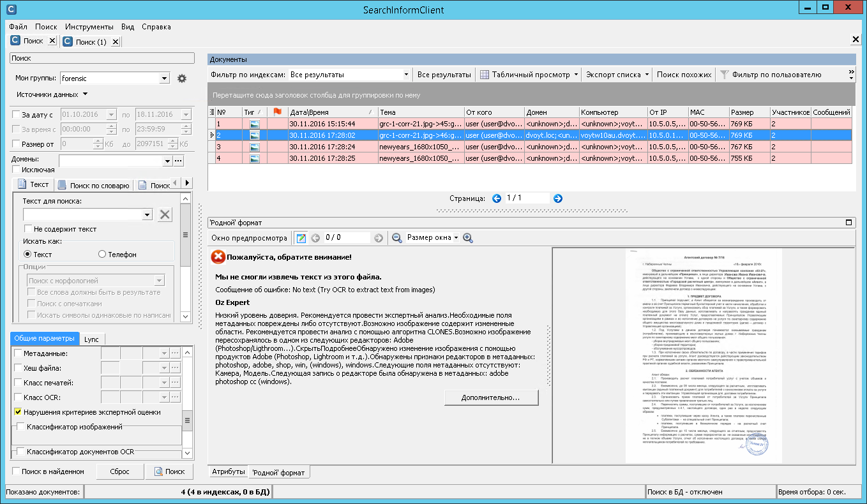
Task: Click the Поиск button at bottom left
Action: 169,471
